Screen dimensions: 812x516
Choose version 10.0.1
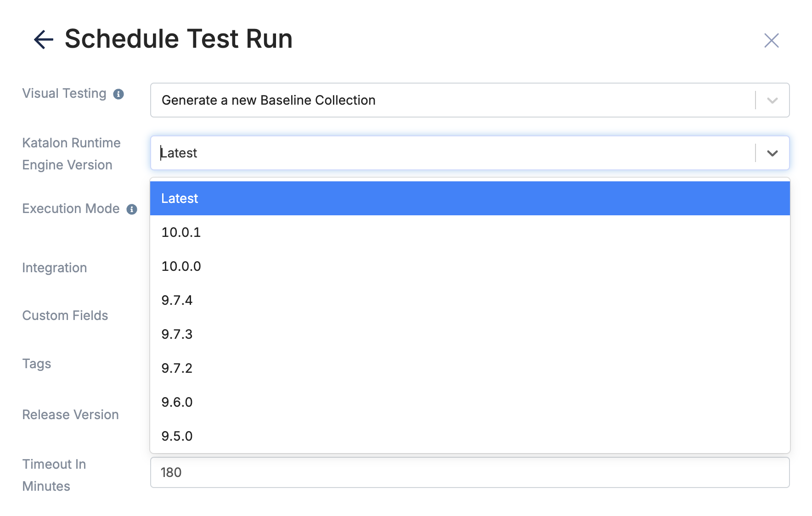tap(470, 232)
